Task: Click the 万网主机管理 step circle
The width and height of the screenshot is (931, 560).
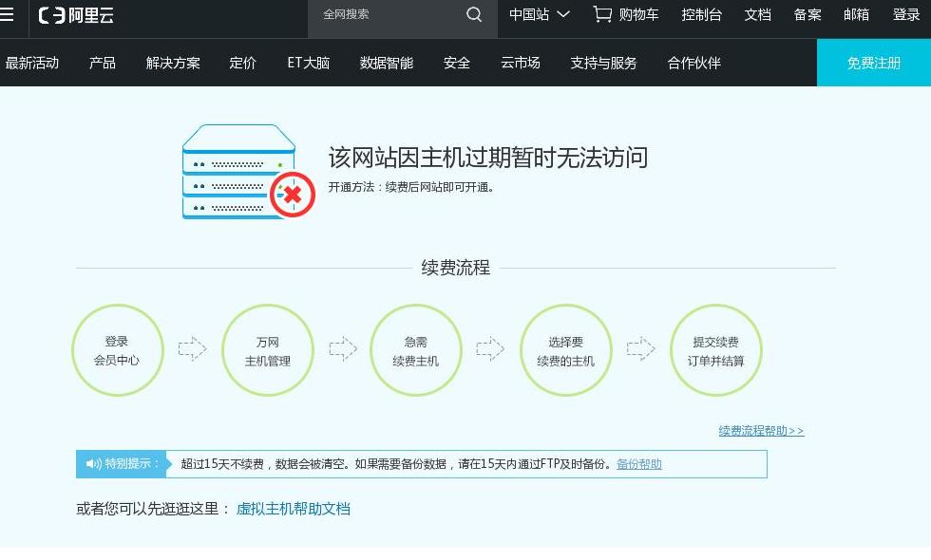Action: (268, 350)
